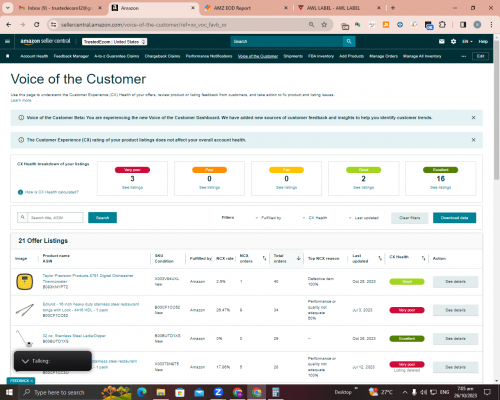Bookmark this page with the star icon
Screen dimensions: 500x400
324,25
